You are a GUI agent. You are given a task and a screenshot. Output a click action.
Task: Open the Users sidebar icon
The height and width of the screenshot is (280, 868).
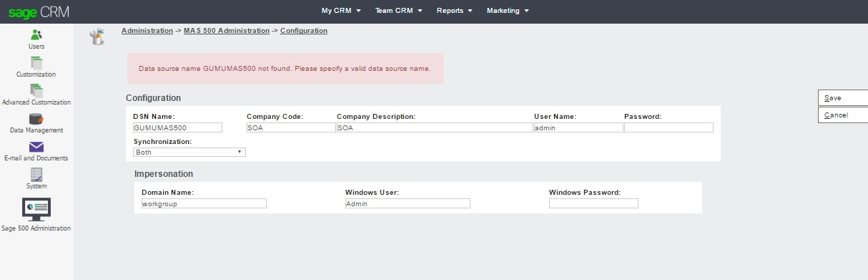[x=36, y=34]
